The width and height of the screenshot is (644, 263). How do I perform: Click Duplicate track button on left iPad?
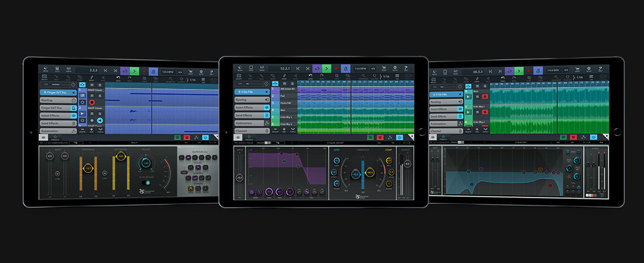pos(100,130)
